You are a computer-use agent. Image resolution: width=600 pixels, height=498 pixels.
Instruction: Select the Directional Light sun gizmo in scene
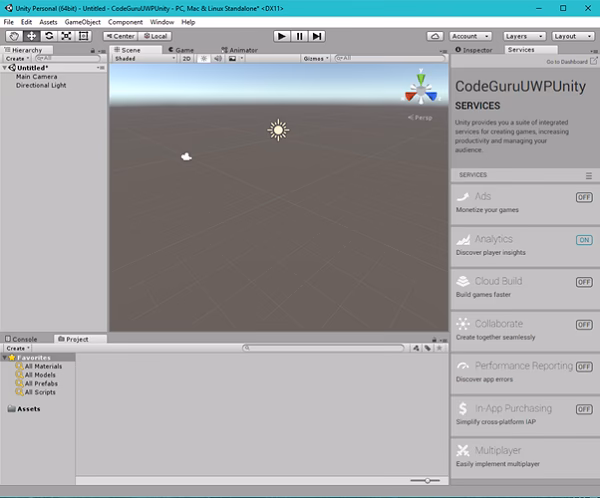coord(278,130)
